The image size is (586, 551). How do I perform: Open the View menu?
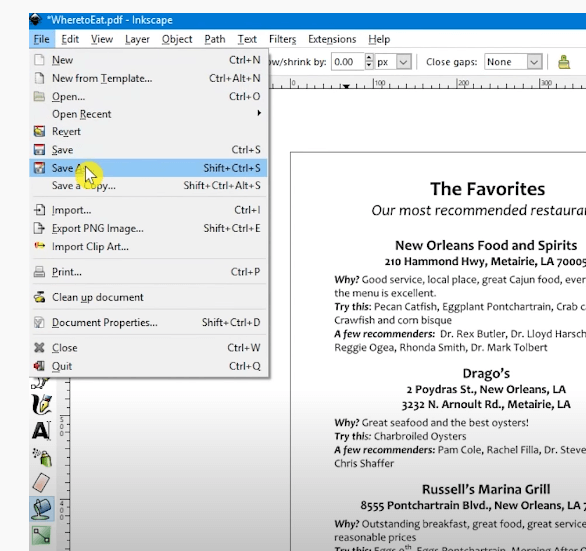pos(102,39)
